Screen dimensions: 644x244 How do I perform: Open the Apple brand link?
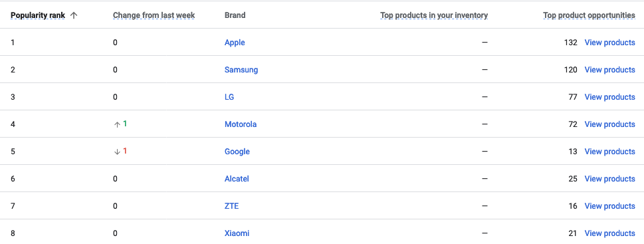(x=235, y=43)
